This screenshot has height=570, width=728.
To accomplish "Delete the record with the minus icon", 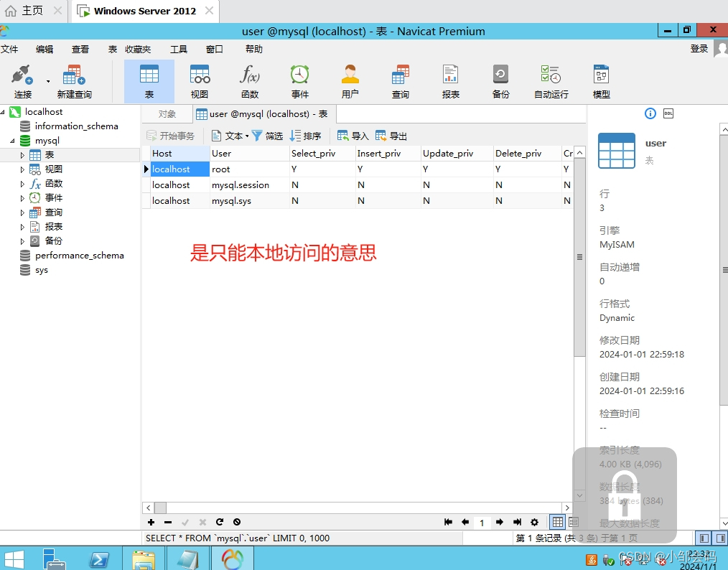I will coord(168,522).
